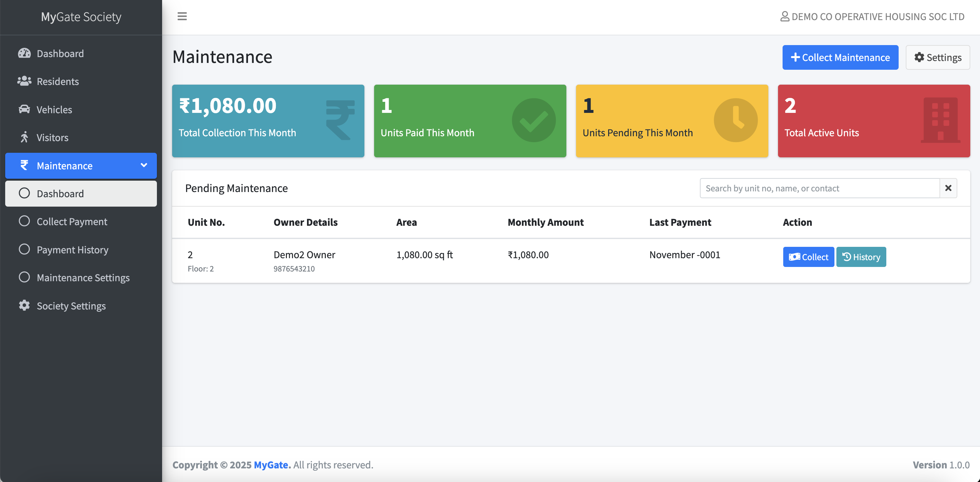The width and height of the screenshot is (980, 482).
Task: Click DEMO CO OPERATIVE HOUSING SOC LTD
Action: click(x=878, y=16)
